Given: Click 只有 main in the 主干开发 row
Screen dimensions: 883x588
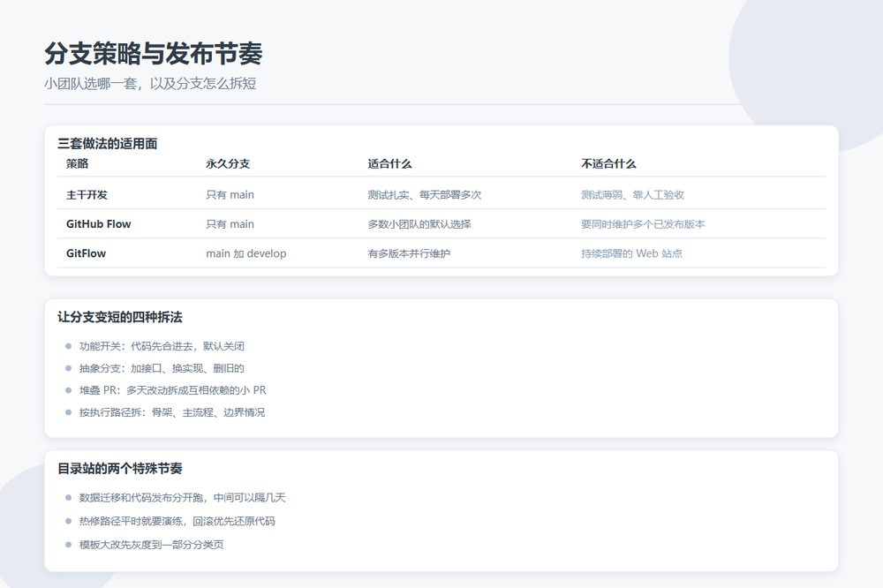Looking at the screenshot, I should tap(230, 195).
